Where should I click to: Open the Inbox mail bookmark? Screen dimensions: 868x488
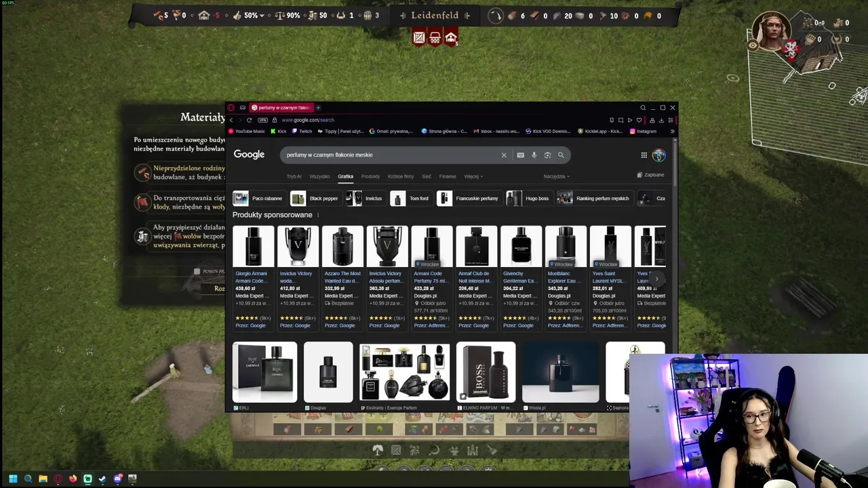[x=497, y=131]
